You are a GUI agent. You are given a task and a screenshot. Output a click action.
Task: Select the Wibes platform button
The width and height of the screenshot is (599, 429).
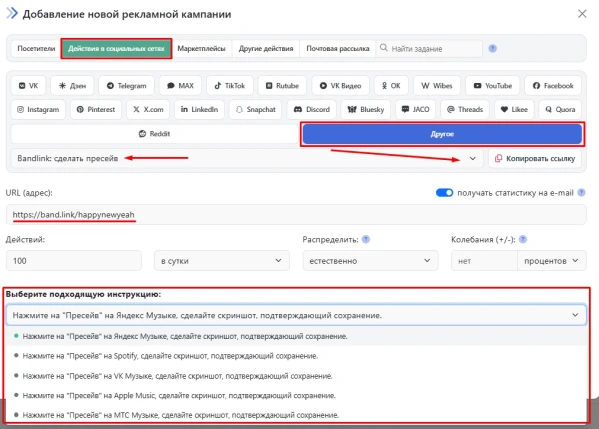pos(437,86)
